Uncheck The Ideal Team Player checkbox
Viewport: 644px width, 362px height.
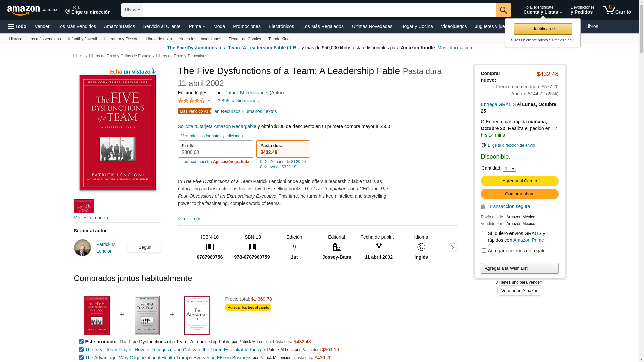[81, 350]
